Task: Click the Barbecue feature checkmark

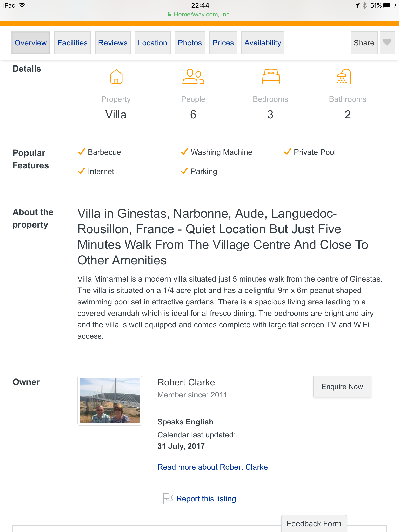Action: 81,152
